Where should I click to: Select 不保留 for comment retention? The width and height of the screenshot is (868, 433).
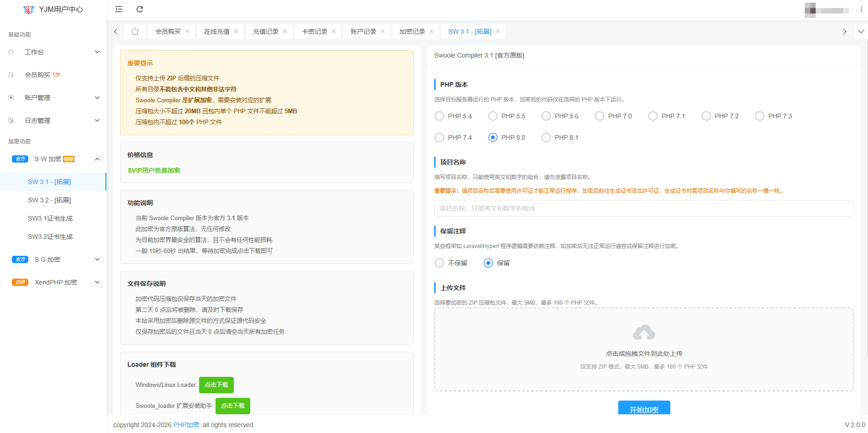[439, 263]
